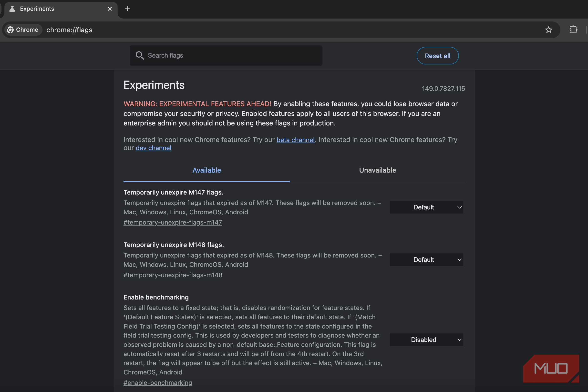Open the beta channel link
This screenshot has height=392, width=588.
tap(296, 140)
